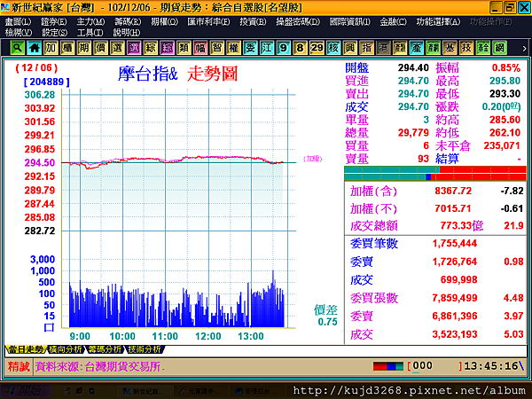532x399 pixels.
Task: Open the 工具(T) menu
Action: (x=90, y=33)
